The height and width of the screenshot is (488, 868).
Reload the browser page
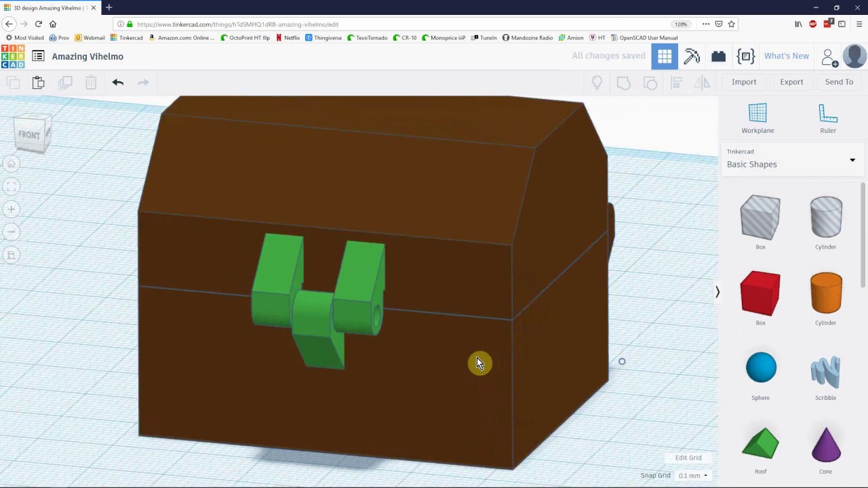click(x=39, y=24)
